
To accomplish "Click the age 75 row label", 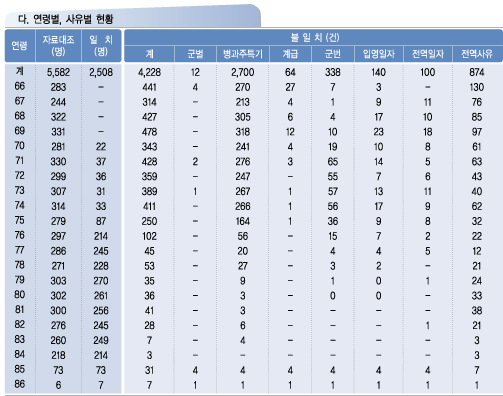I will (x=20, y=220).
